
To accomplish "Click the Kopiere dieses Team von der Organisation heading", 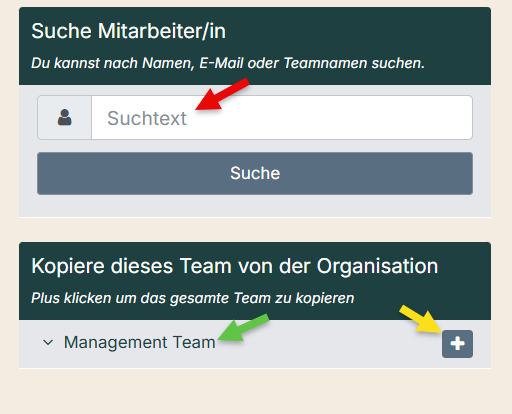I will coord(234,266).
